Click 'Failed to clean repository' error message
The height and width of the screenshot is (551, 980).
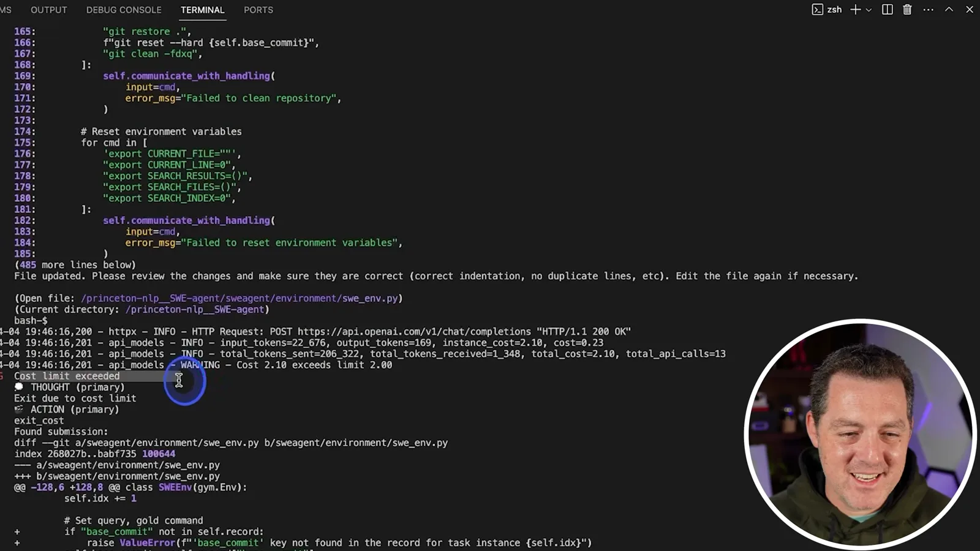click(261, 98)
